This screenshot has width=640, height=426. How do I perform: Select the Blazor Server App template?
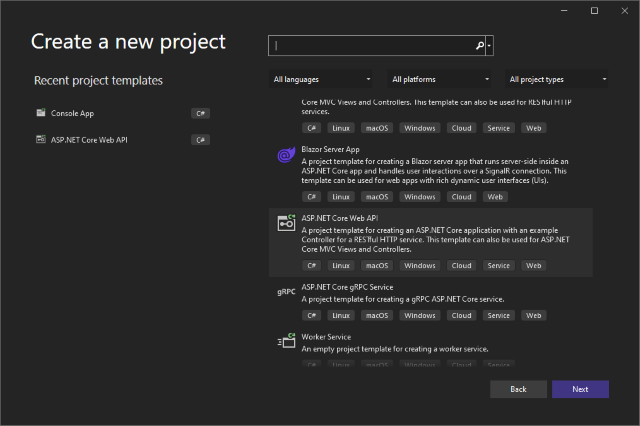pos(431,174)
